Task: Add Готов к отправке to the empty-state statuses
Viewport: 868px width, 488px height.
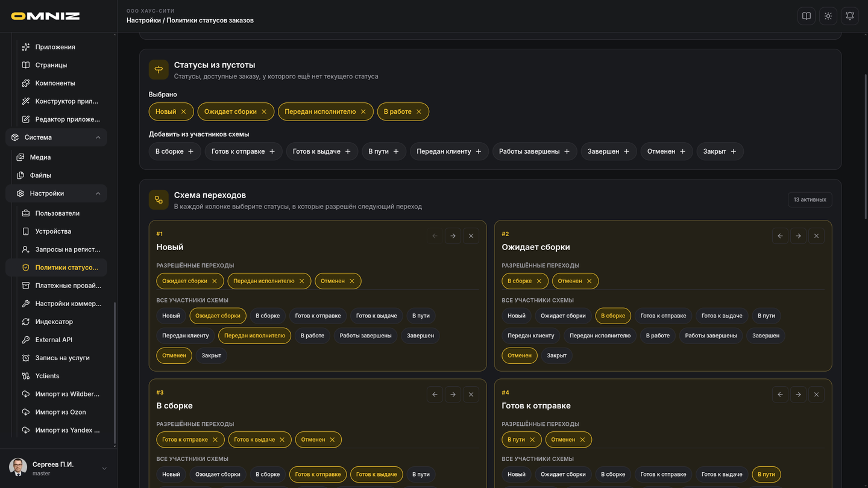Action: point(244,151)
